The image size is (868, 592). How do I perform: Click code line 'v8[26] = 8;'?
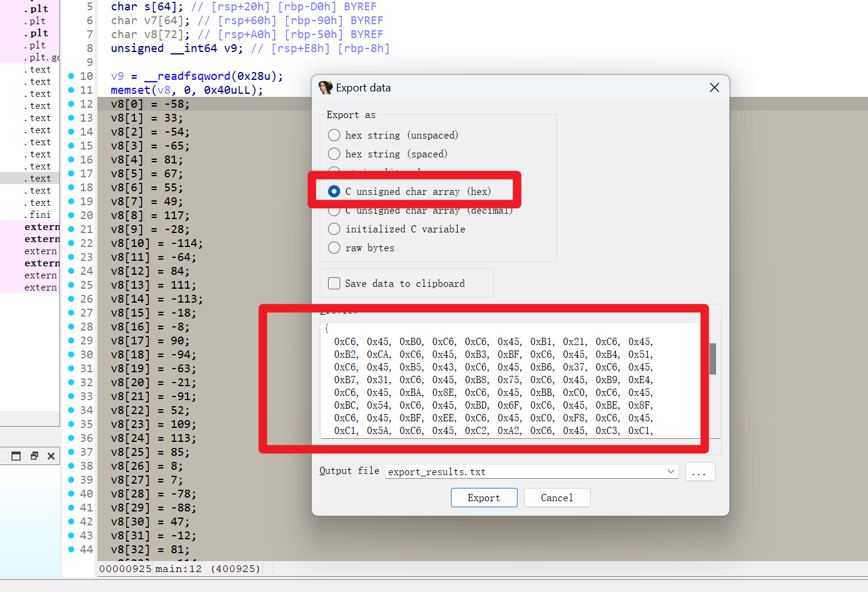tap(146, 465)
